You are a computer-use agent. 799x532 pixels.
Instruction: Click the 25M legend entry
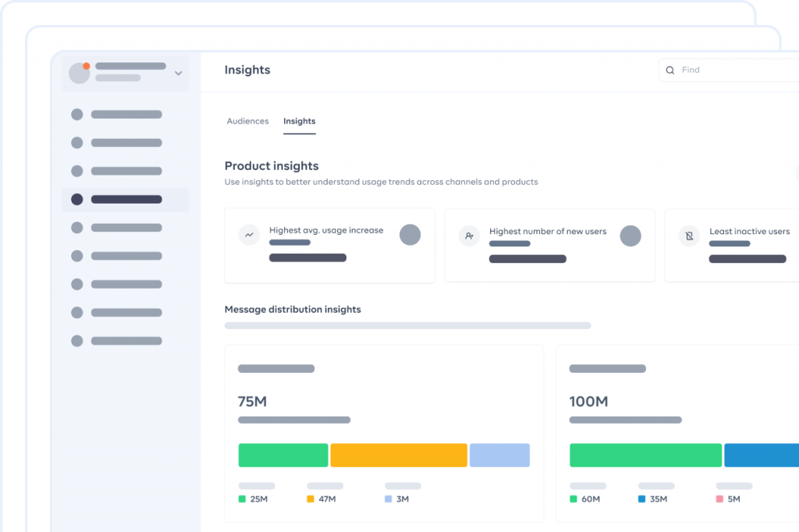coord(254,499)
